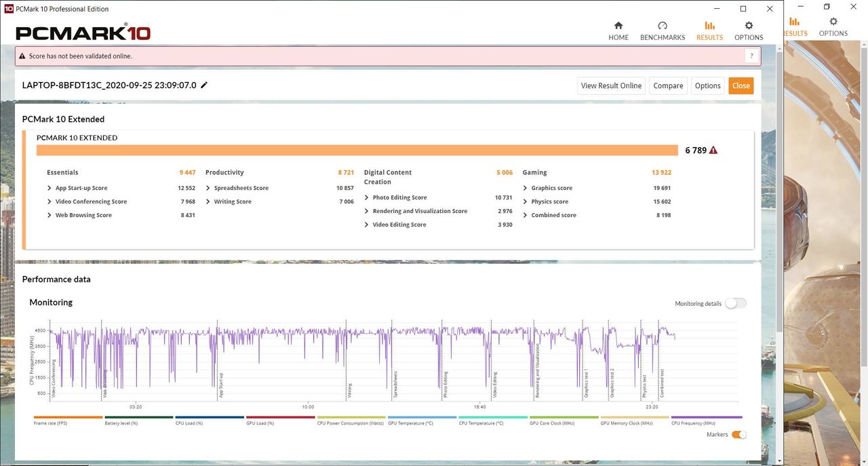Disable the Markers toggle

739,435
